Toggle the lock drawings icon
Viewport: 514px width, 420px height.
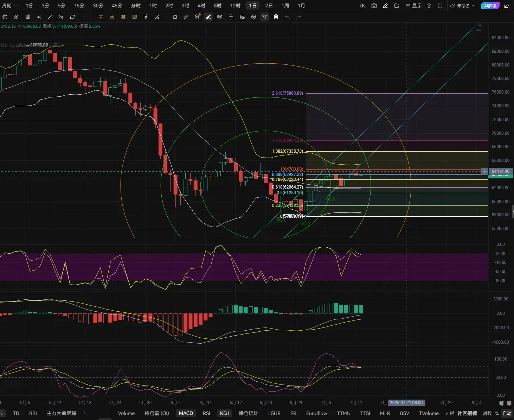pos(231,17)
